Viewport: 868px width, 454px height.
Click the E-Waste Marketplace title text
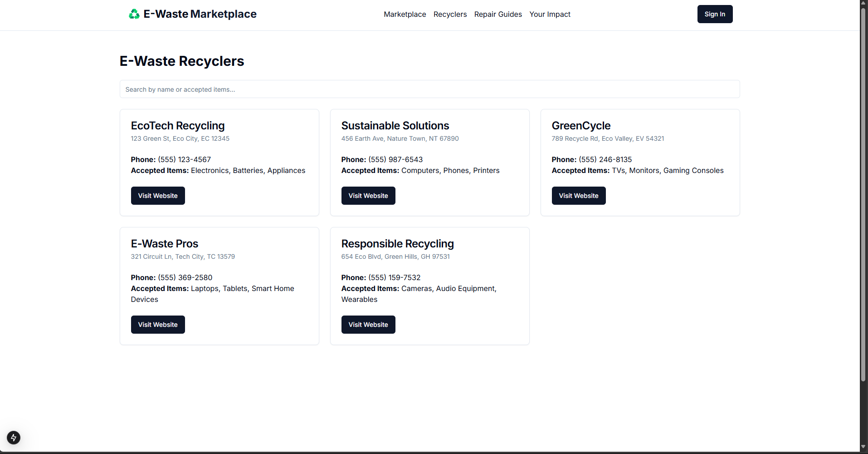200,14
